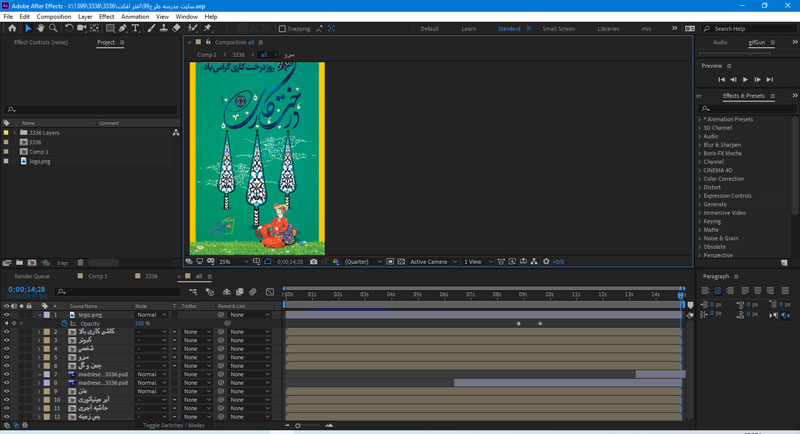Expand layer 2 کاشی کاری بالا properties
Screen dimensions: 800x434
coord(39,331)
